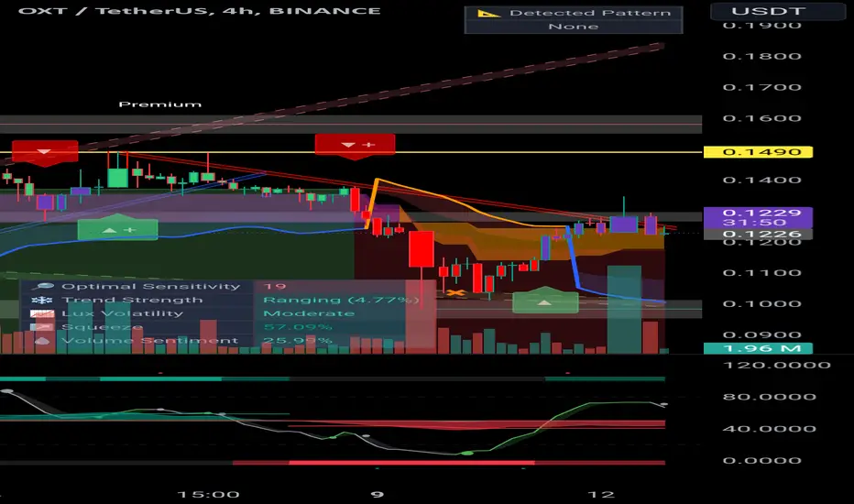The height and width of the screenshot is (504, 854).
Task: Click the Premium zone label
Action: click(x=160, y=104)
